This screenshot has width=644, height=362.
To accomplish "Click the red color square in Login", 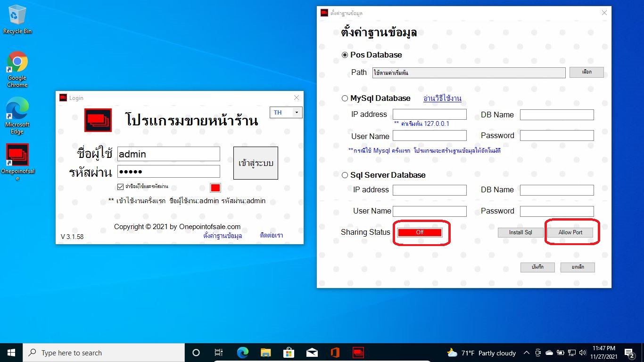I will tap(215, 188).
